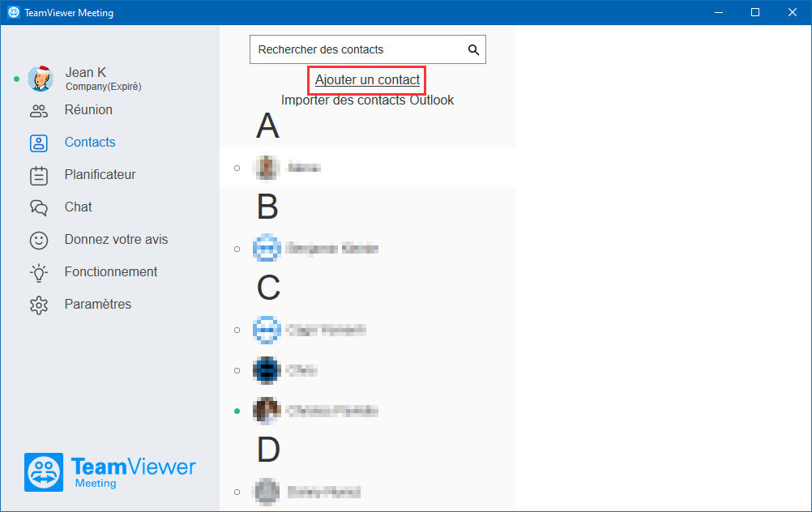This screenshot has height=512, width=812.
Task: Click the Ajouter un contact link
Action: [367, 79]
